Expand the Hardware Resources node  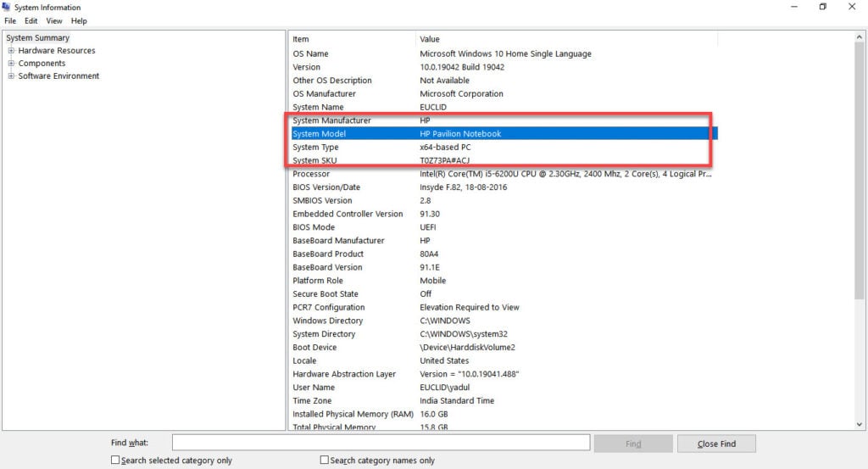(11, 50)
